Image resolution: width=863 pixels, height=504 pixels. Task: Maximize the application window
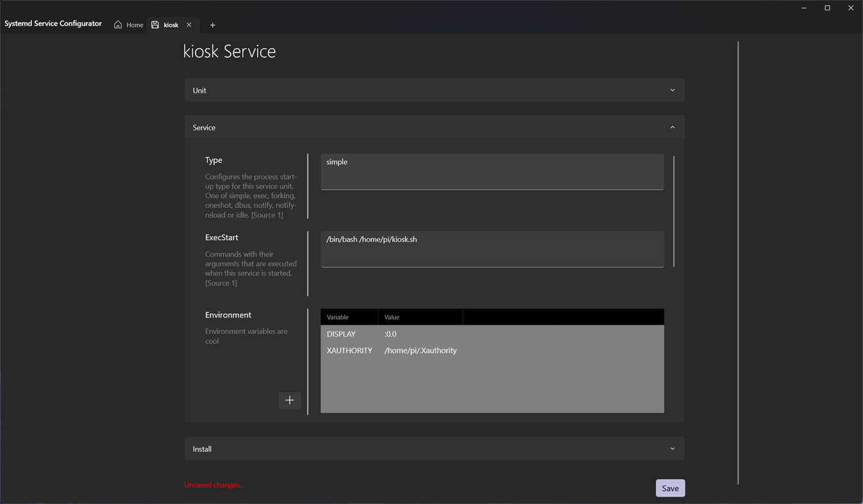pos(827,8)
